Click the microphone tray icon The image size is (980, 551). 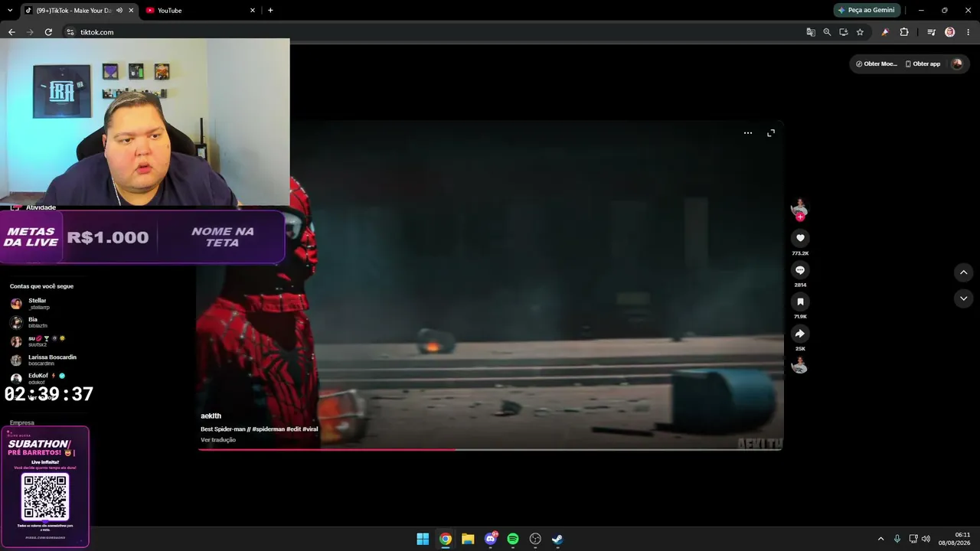pyautogui.click(x=897, y=539)
